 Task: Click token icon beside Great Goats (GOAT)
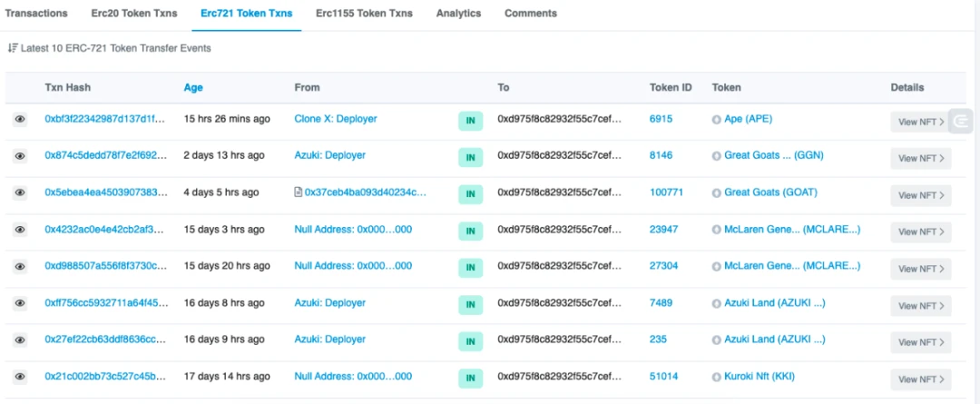point(716,192)
